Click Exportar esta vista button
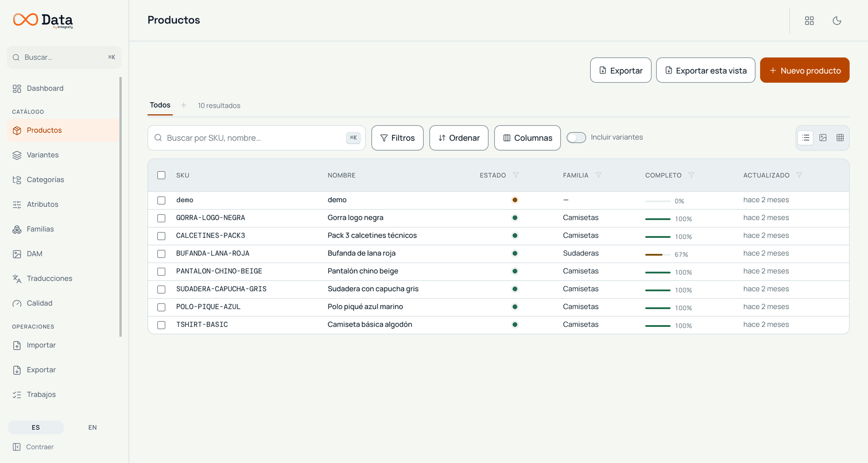868x463 pixels. (x=706, y=70)
